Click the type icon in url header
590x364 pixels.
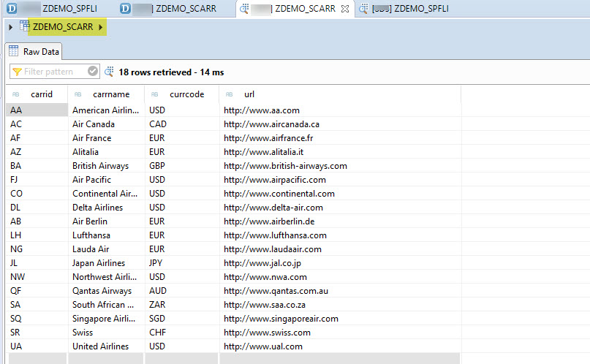pos(229,94)
